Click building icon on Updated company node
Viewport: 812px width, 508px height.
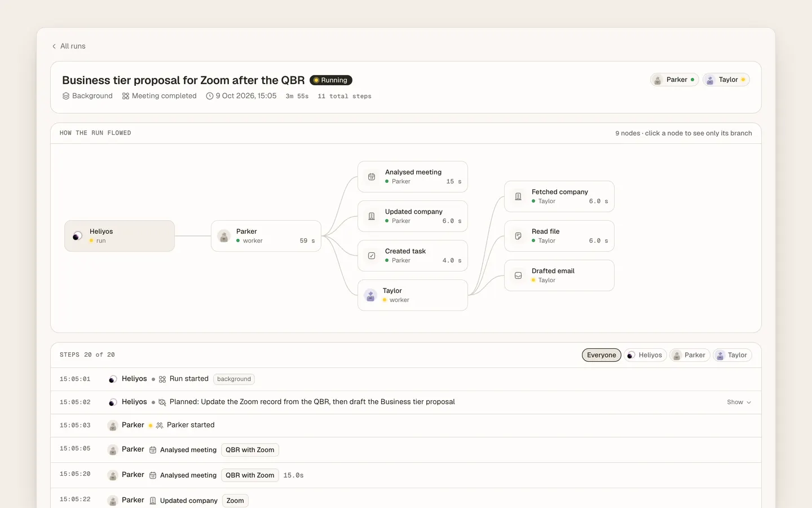[372, 216]
